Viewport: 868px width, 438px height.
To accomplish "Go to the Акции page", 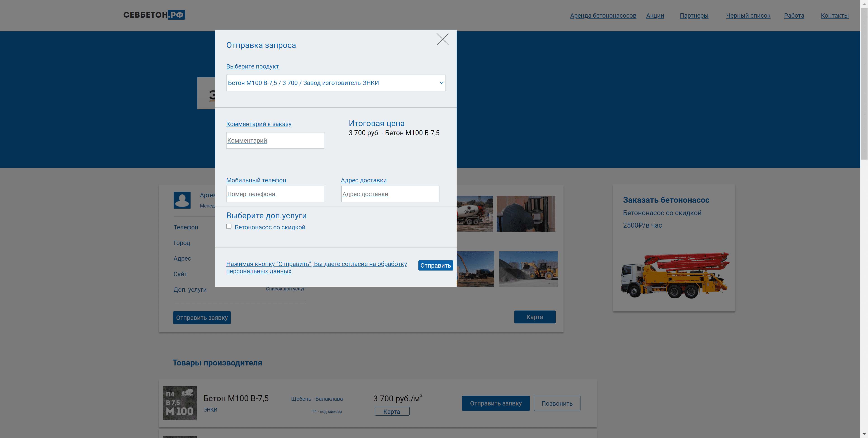I will point(655,16).
